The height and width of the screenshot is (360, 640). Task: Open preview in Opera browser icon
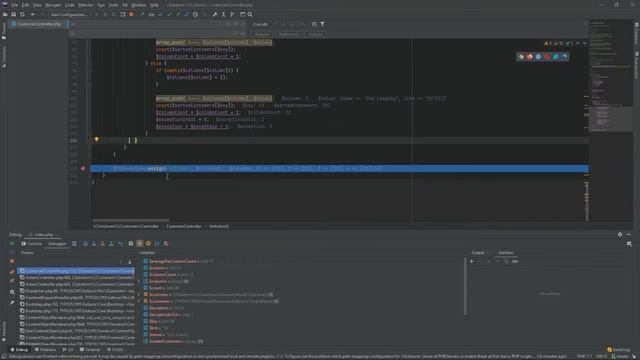pyautogui.click(x=547, y=57)
